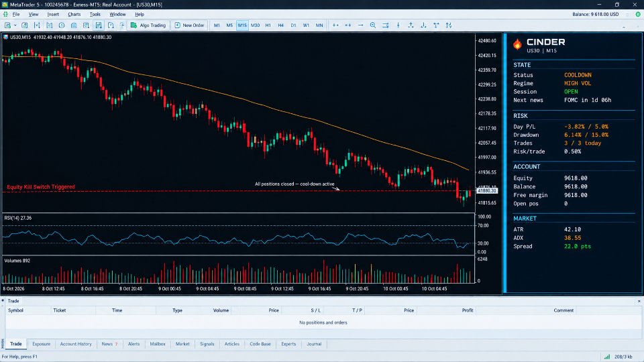Open the New Order dialog
Viewport: 644px width, 362px height.
pos(189,25)
